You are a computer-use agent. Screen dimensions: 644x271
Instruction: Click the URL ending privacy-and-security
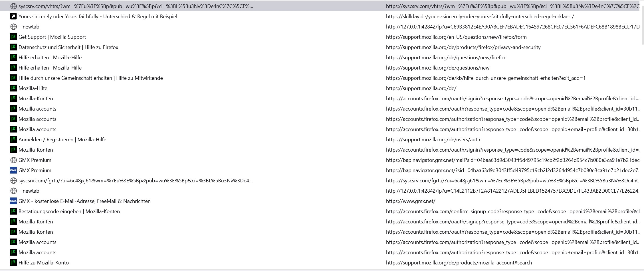(463, 47)
